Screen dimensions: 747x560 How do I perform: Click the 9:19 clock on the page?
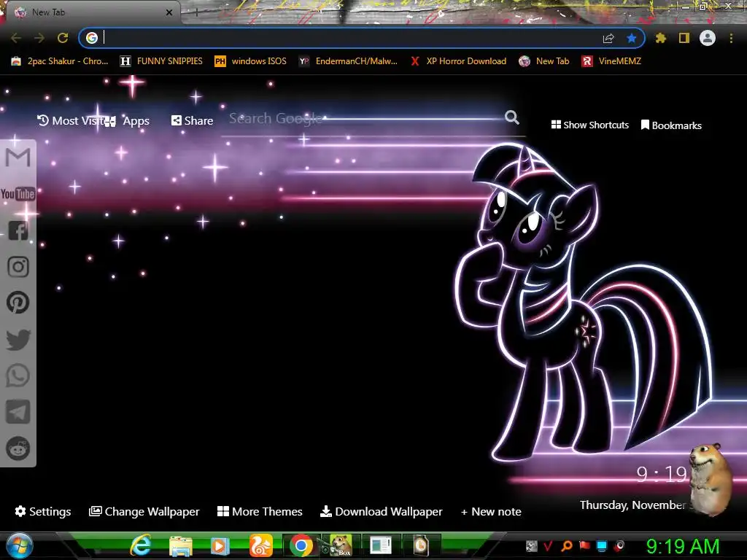click(662, 474)
